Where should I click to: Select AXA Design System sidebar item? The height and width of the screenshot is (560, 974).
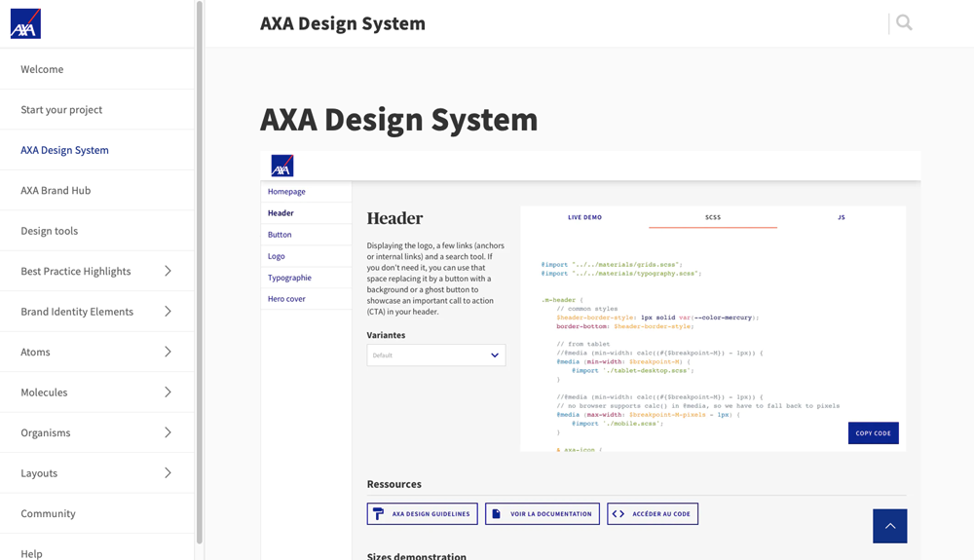96,150
